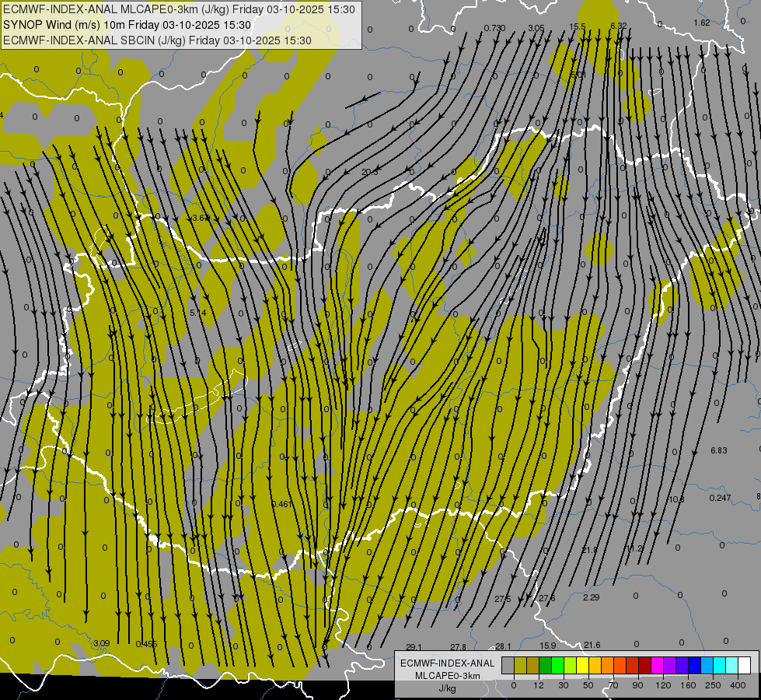This screenshot has height=700, width=761.
Task: Click the map value 3.05
Action: pyautogui.click(x=536, y=28)
